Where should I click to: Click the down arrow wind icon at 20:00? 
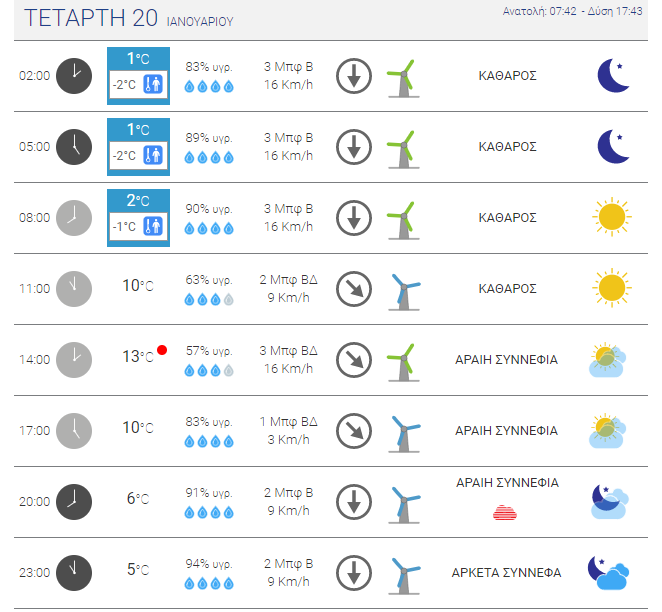coord(354,502)
